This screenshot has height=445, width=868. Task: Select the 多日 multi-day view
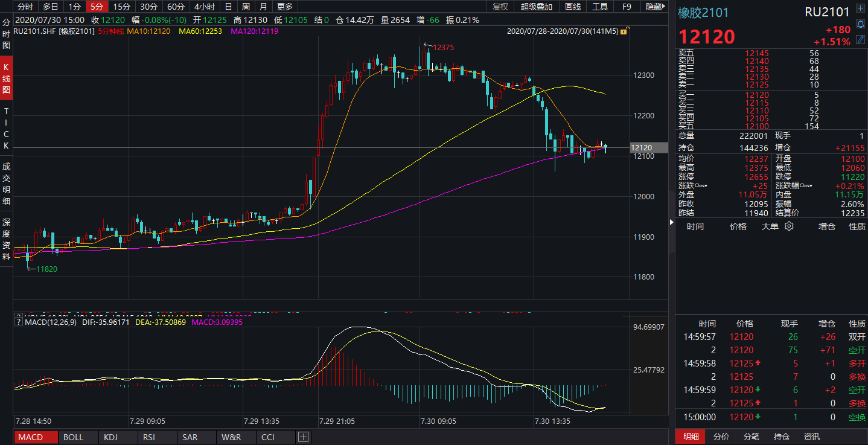coord(51,7)
